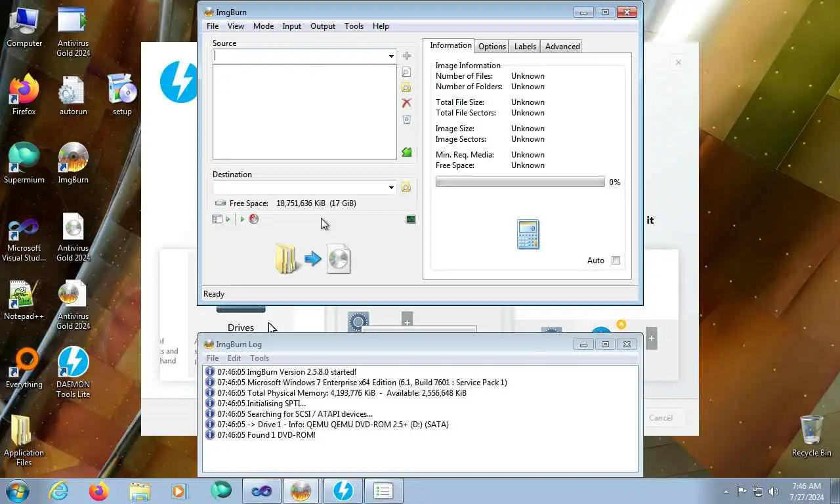Open the ImgBurn desktop shortcut
The width and height of the screenshot is (840, 504).
pyautogui.click(x=73, y=163)
